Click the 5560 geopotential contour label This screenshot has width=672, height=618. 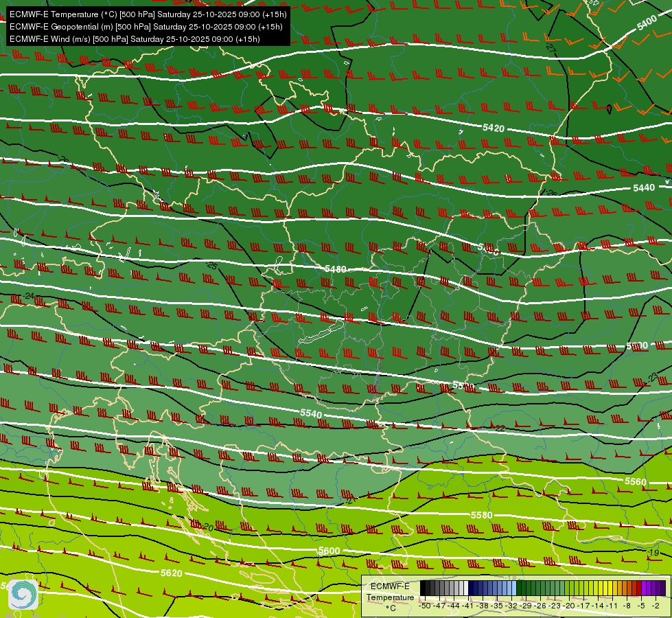click(x=635, y=481)
